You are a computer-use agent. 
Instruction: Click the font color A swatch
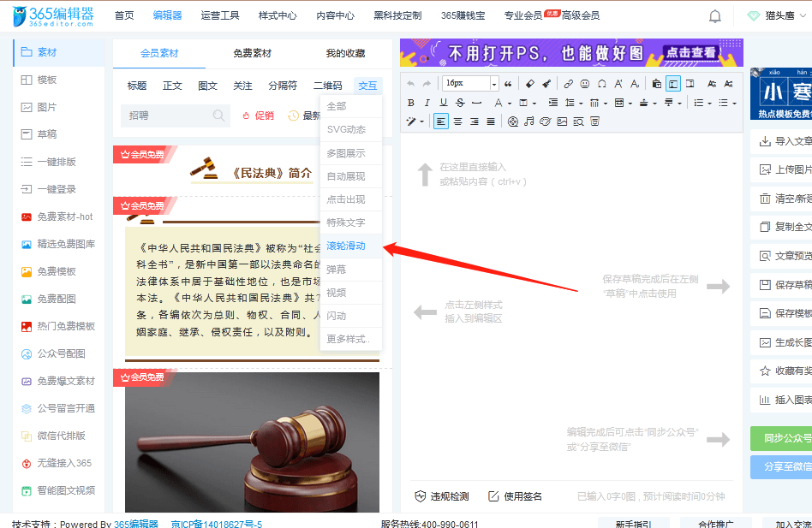[x=499, y=101]
